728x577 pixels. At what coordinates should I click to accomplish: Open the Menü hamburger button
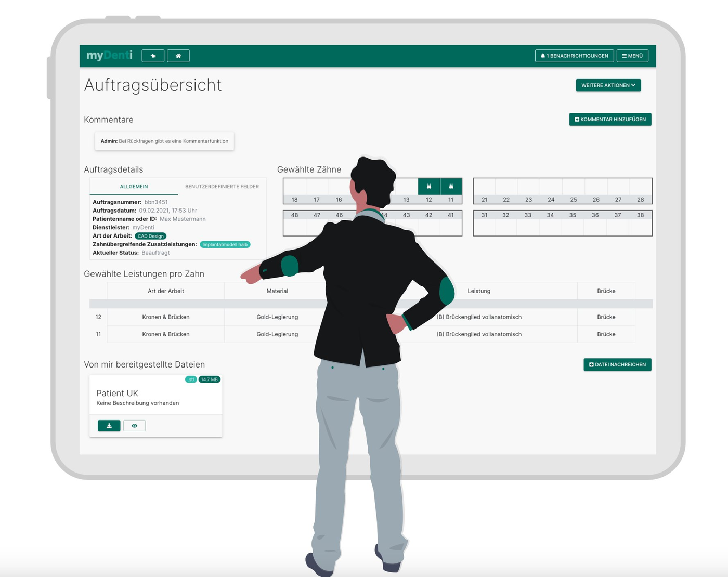[x=632, y=56]
